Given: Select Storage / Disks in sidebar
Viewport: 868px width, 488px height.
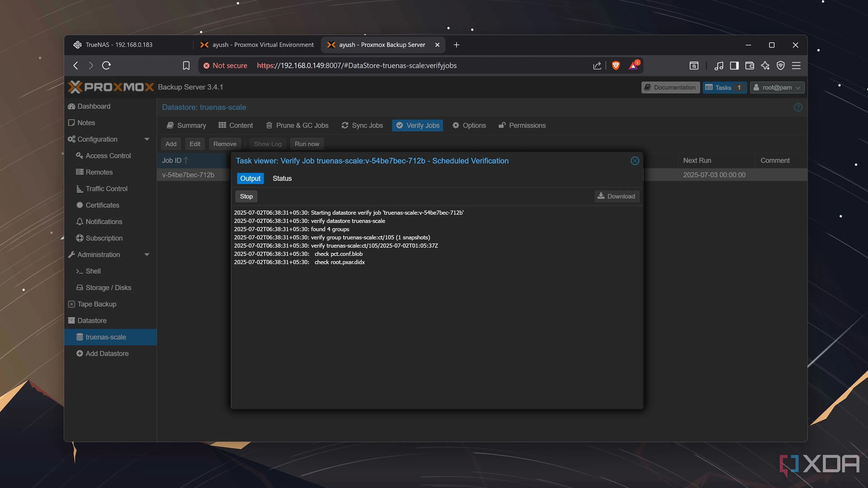Looking at the screenshot, I should click(108, 288).
